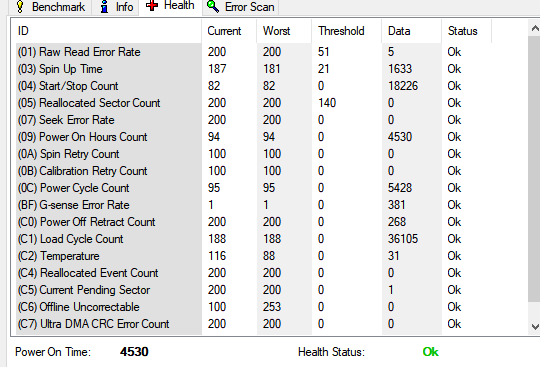The height and width of the screenshot is (367, 540).
Task: Click the red cross Health icon
Action: click(152, 5)
